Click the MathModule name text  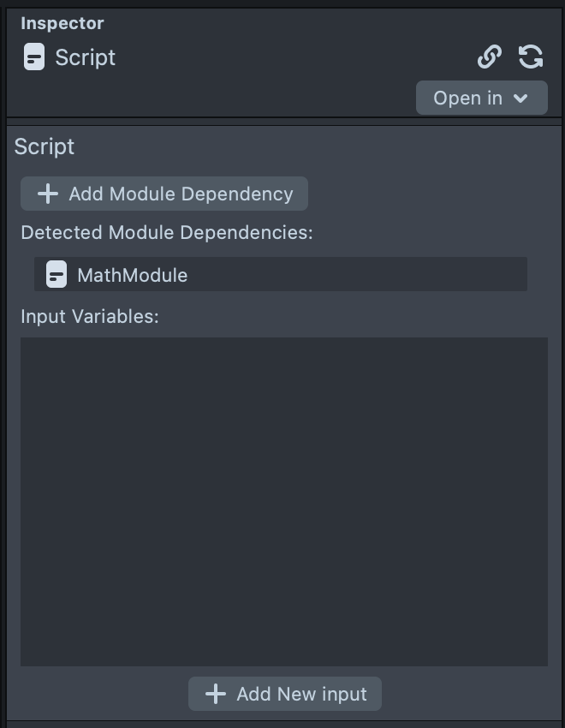coord(132,275)
